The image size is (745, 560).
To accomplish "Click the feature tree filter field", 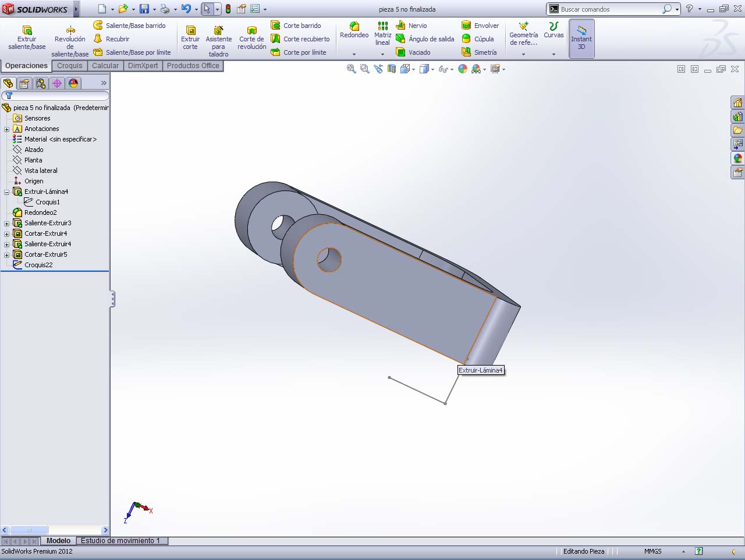I will tap(55, 95).
